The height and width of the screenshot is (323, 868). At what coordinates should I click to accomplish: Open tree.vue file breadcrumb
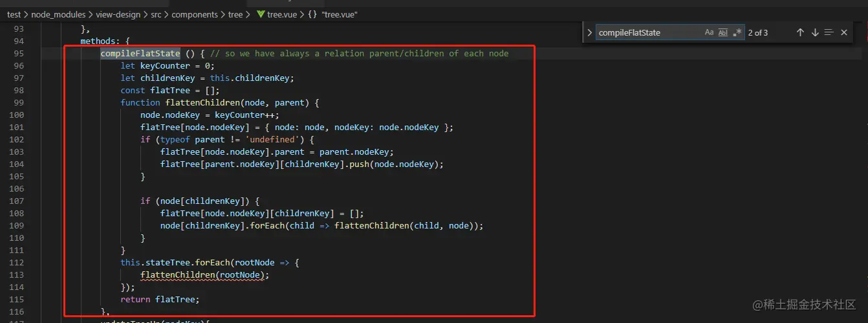coord(283,14)
